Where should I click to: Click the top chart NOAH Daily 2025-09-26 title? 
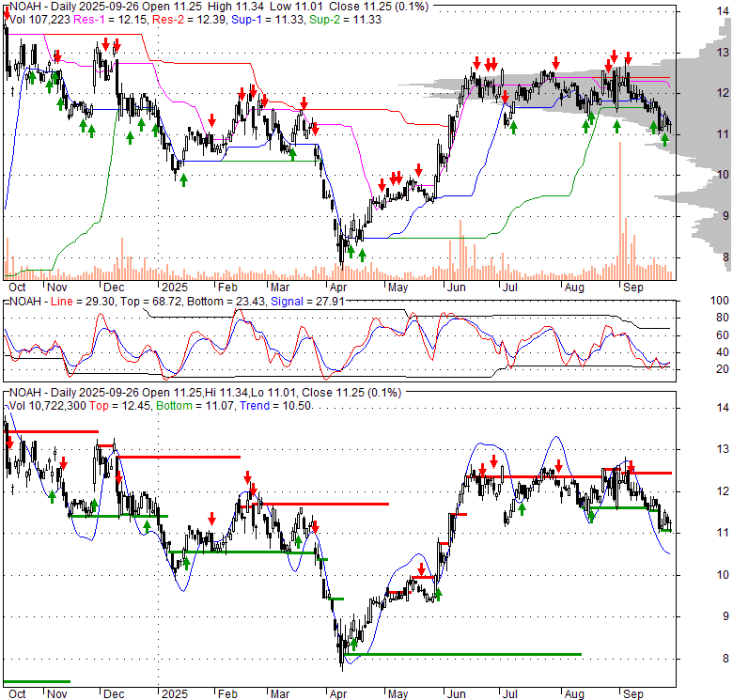219,7
